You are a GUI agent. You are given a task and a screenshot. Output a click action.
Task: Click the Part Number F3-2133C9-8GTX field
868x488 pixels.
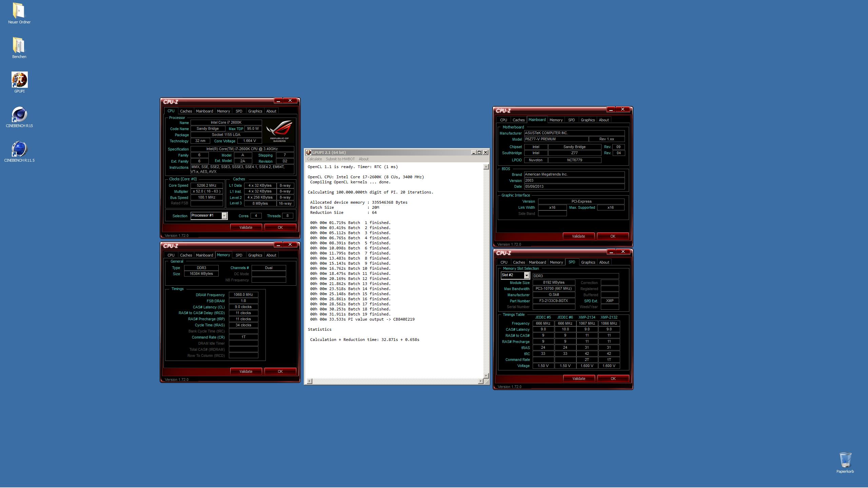coord(554,301)
